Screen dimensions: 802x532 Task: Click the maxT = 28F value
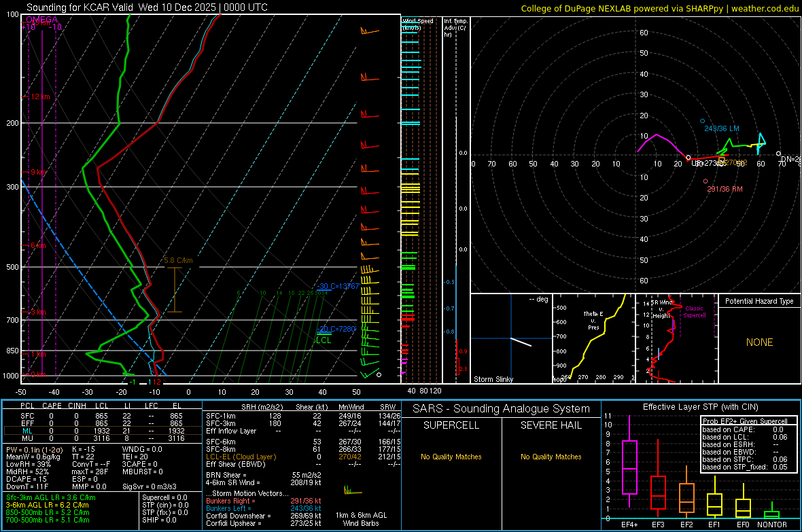(x=90, y=472)
